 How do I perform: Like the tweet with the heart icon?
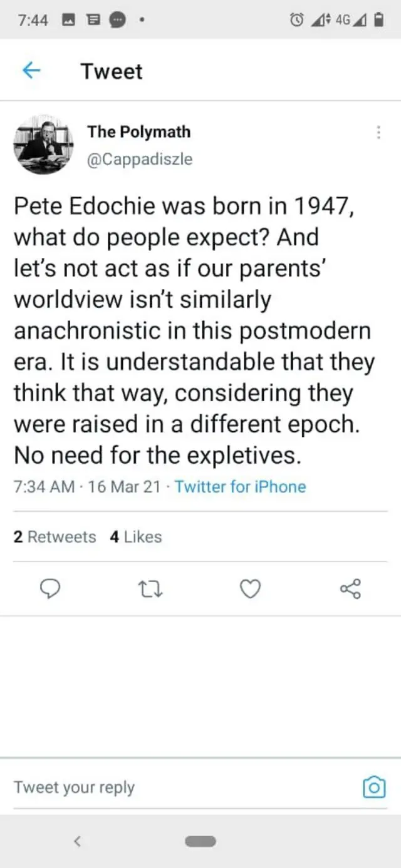click(x=251, y=588)
